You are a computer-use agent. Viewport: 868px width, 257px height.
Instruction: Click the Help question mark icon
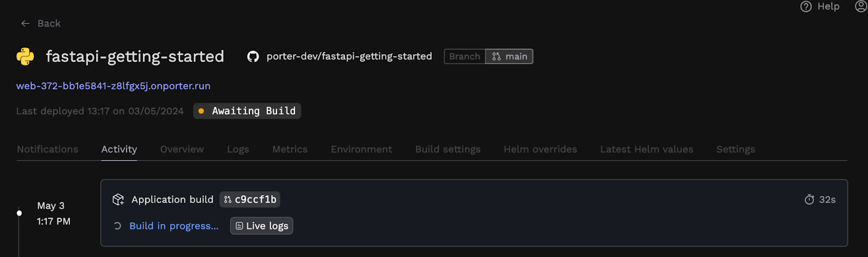(x=806, y=7)
